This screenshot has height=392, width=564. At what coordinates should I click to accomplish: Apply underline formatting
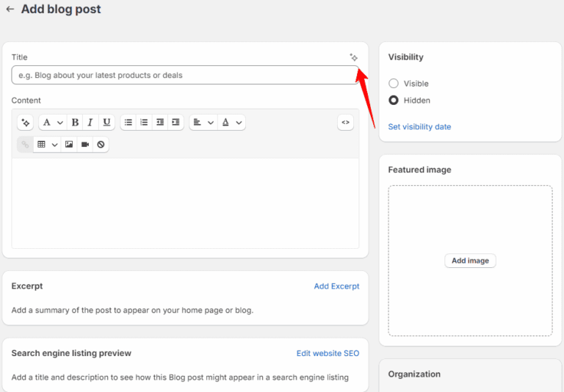[x=106, y=123]
